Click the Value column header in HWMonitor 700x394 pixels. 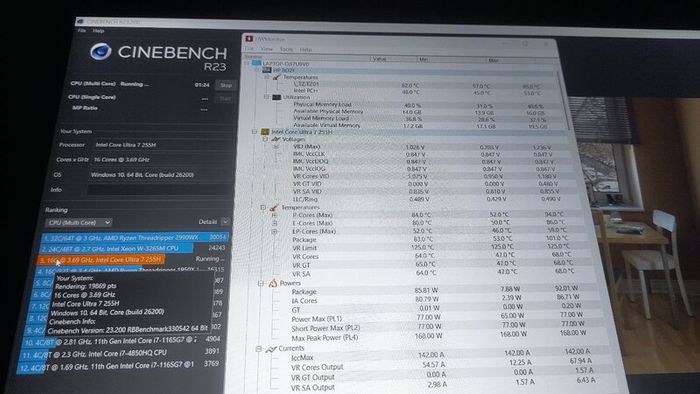click(393, 59)
